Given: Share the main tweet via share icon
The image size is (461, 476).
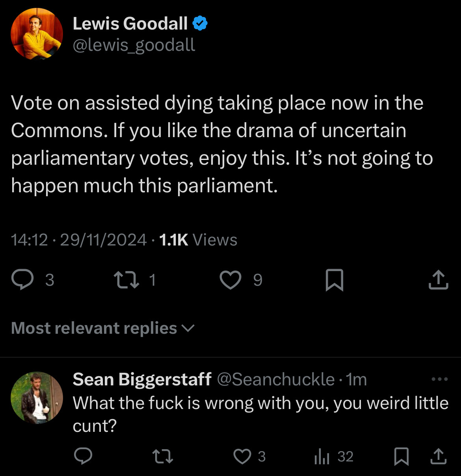Looking at the screenshot, I should pyautogui.click(x=438, y=280).
